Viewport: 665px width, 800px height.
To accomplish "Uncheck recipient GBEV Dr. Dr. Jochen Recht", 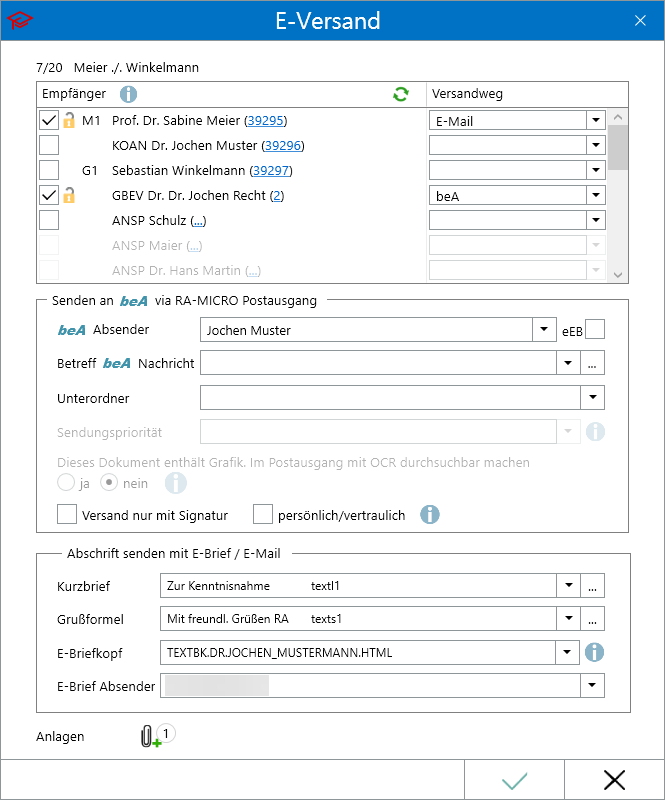I will pos(49,195).
